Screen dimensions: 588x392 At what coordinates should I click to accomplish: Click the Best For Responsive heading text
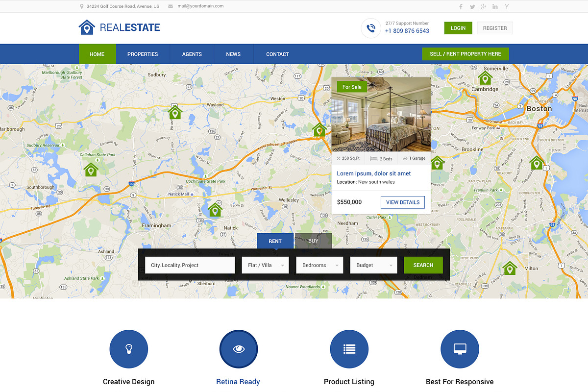tap(460, 382)
